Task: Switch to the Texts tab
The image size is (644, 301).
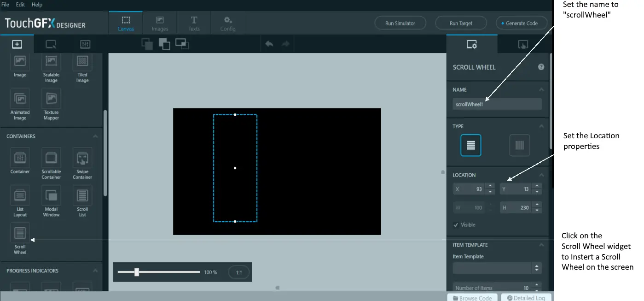Action: tap(194, 23)
